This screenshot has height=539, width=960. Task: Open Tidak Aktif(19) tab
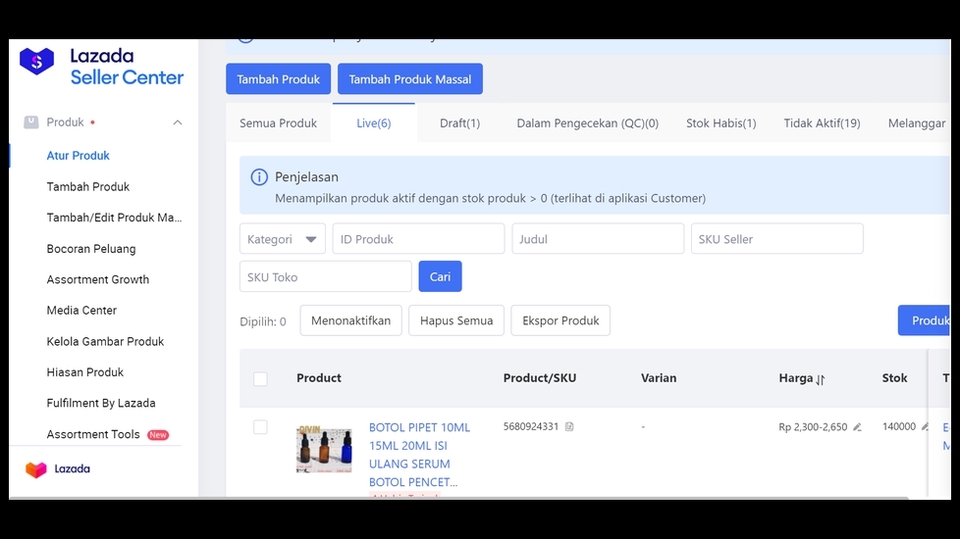click(822, 123)
